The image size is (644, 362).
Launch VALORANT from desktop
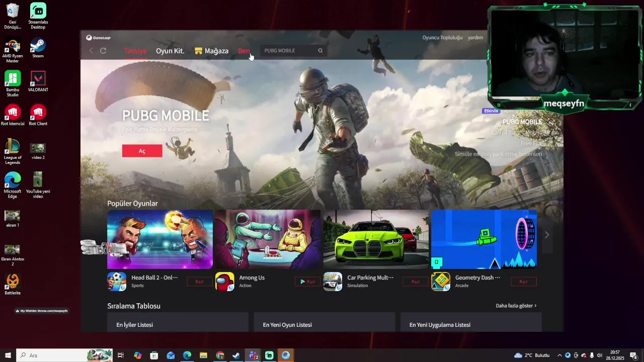(38, 81)
